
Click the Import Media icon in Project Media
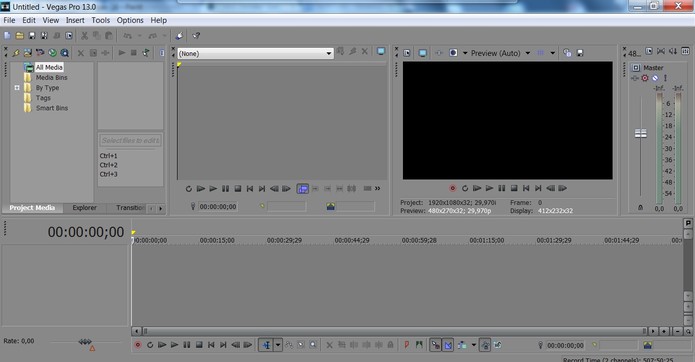pos(16,53)
